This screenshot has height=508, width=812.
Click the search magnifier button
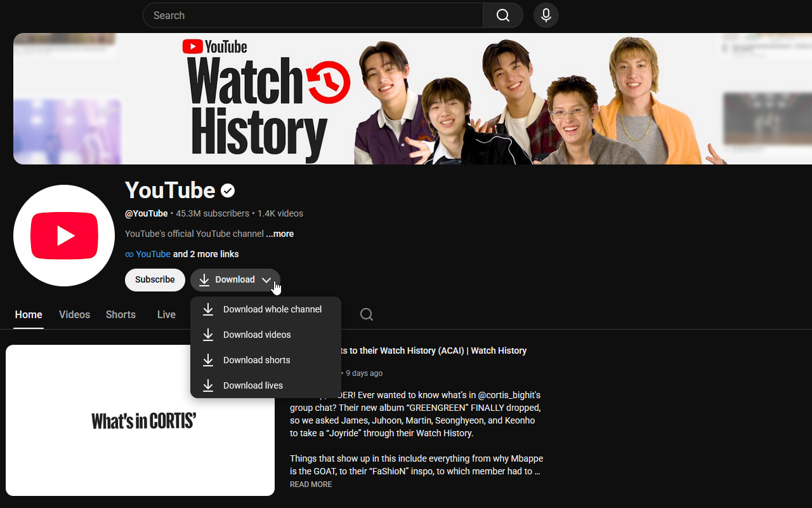click(x=503, y=15)
